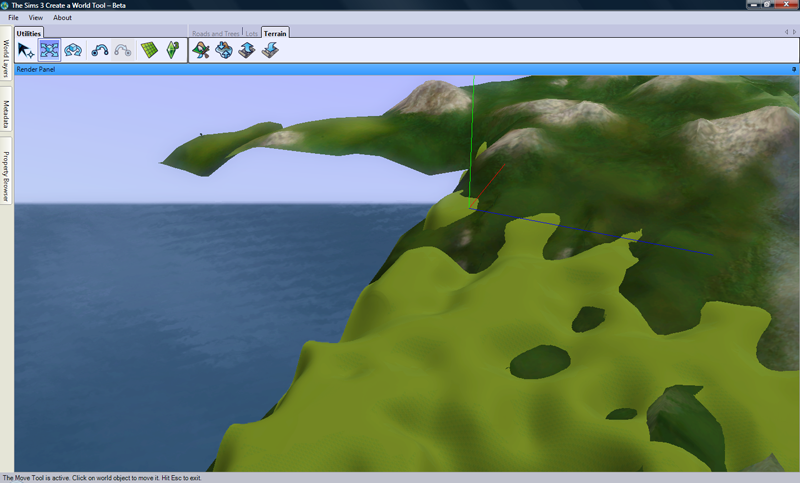The image size is (800, 483).
Task: Click the Create a World app icon in title bar
Action: [x=5, y=5]
